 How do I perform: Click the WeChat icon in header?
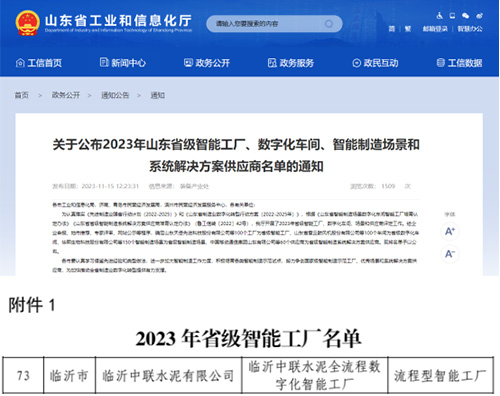[466, 16]
